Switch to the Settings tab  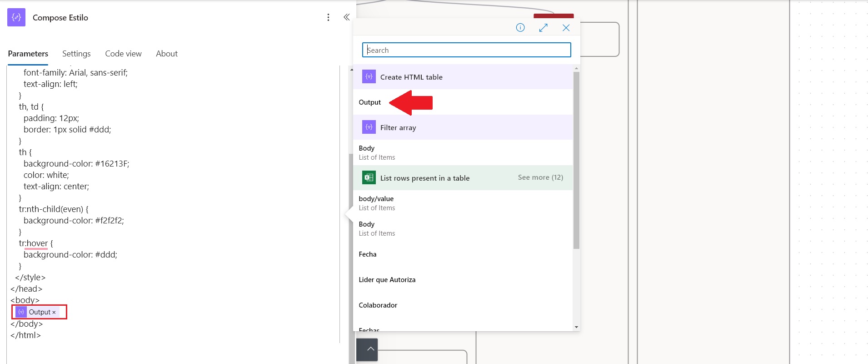(x=76, y=54)
